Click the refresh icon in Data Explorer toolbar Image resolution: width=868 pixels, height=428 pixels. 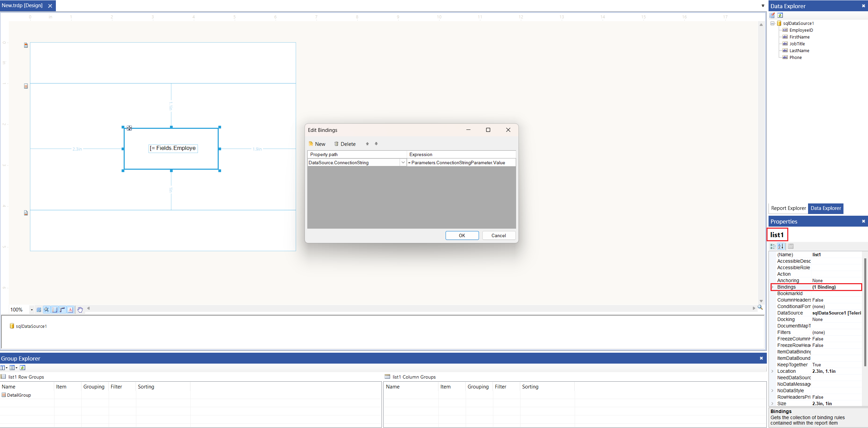tap(780, 15)
